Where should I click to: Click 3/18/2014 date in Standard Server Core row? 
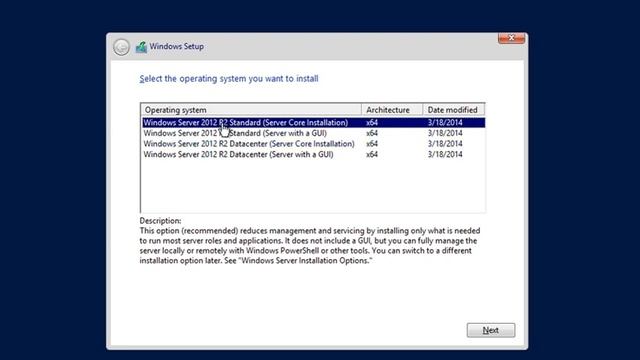coord(445,122)
